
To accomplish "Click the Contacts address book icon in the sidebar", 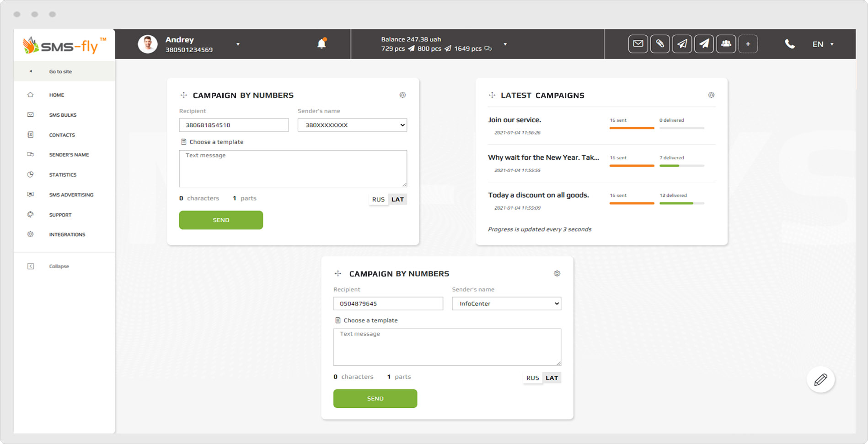I will 31,135.
